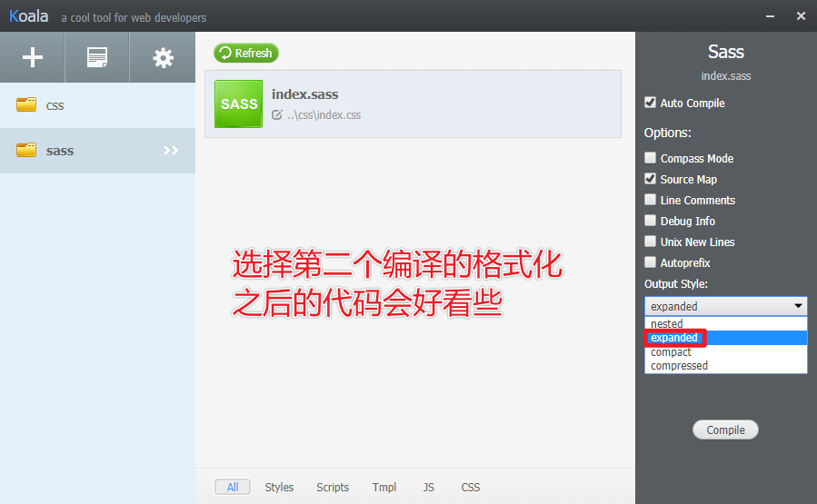Add a new project with plus icon
The width and height of the screenshot is (817, 504).
pyautogui.click(x=33, y=57)
